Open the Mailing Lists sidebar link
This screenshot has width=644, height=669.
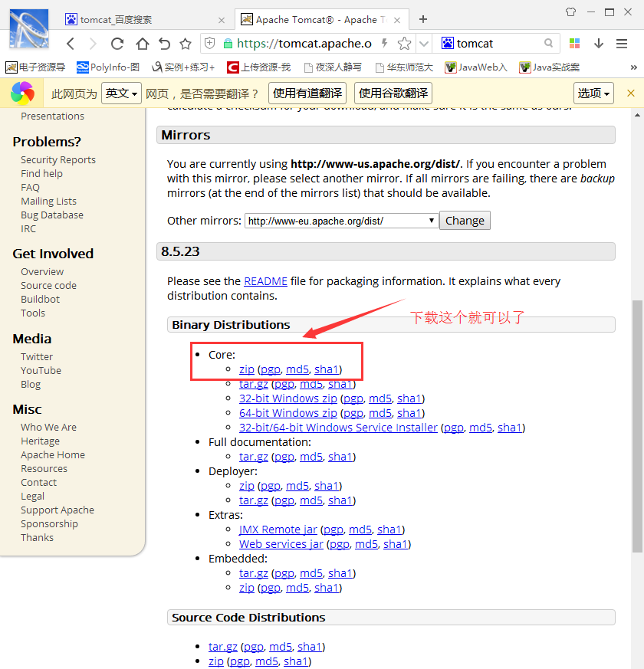[x=48, y=201]
